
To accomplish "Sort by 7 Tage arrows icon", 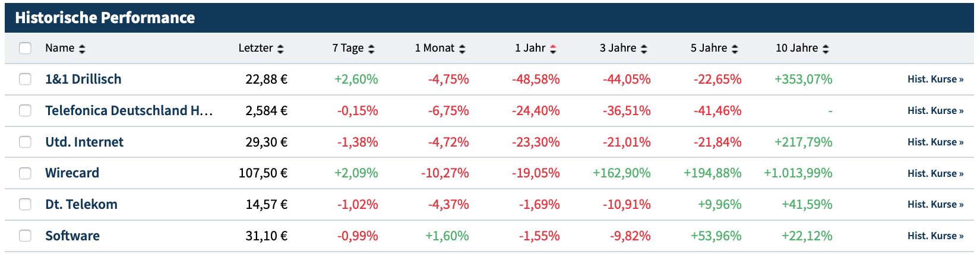I will pyautogui.click(x=371, y=49).
